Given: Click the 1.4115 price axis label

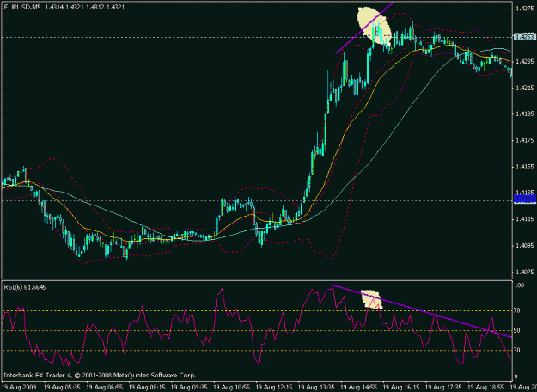Looking at the screenshot, I should 525,219.
